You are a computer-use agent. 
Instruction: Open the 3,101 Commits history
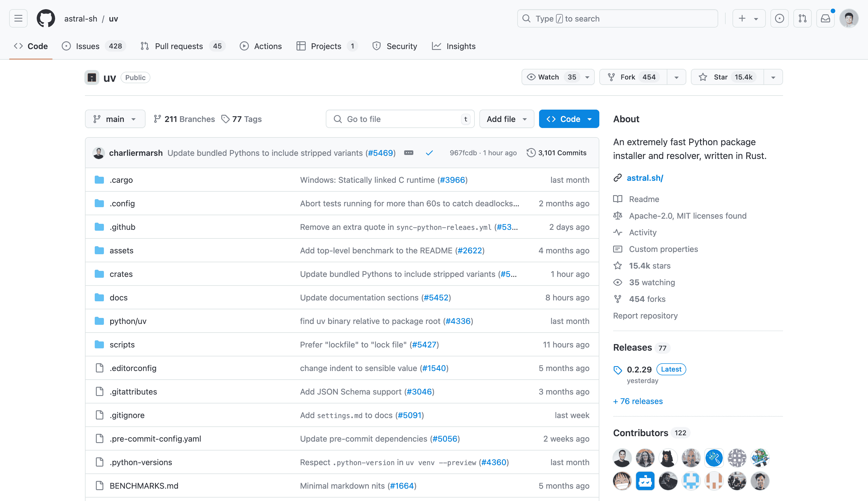[x=557, y=153]
